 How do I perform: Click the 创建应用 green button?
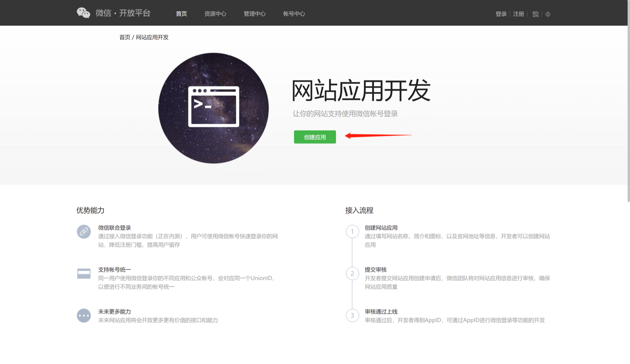tap(315, 137)
